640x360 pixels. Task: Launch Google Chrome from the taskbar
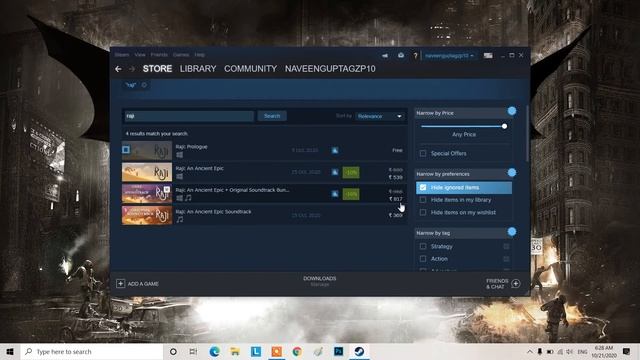click(297, 351)
